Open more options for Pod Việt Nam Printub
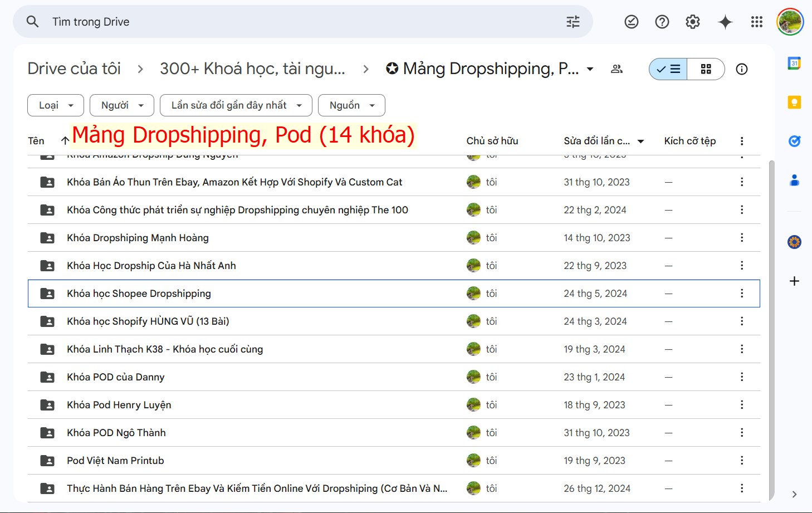This screenshot has width=812, height=513. tap(742, 461)
